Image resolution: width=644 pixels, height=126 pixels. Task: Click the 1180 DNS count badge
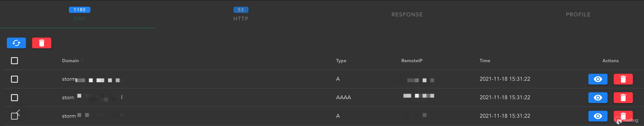(x=80, y=10)
